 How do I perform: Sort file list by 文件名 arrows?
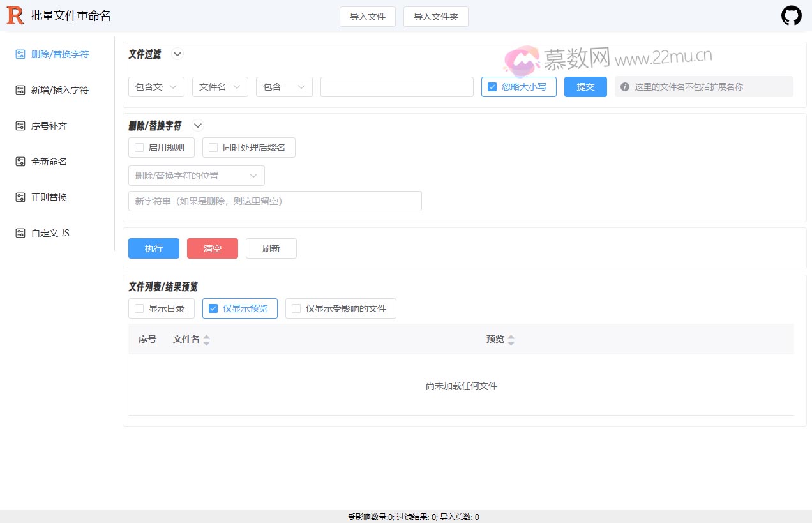tap(206, 340)
